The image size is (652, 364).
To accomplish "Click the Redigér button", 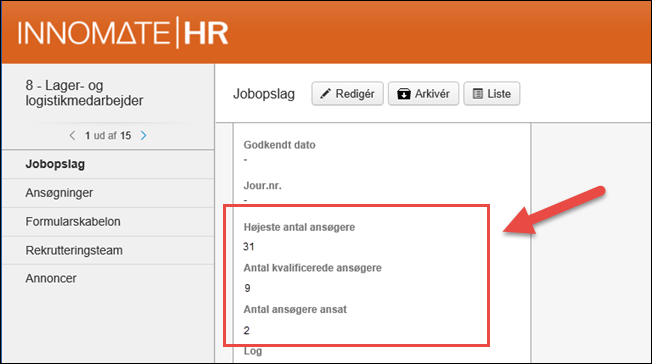I will [348, 94].
